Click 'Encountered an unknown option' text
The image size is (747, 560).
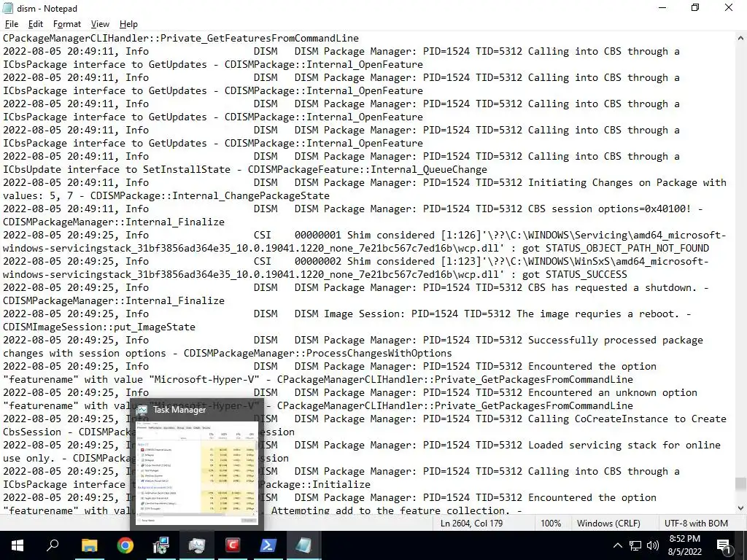tap(612, 393)
